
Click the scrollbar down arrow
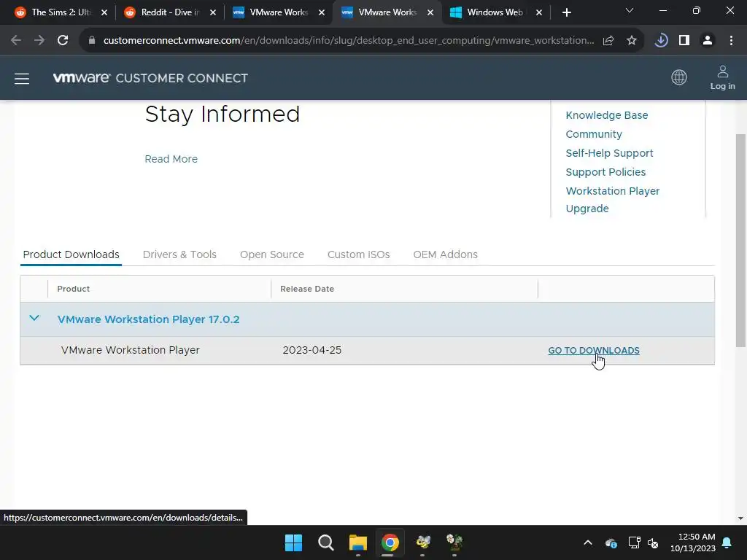tap(740, 518)
